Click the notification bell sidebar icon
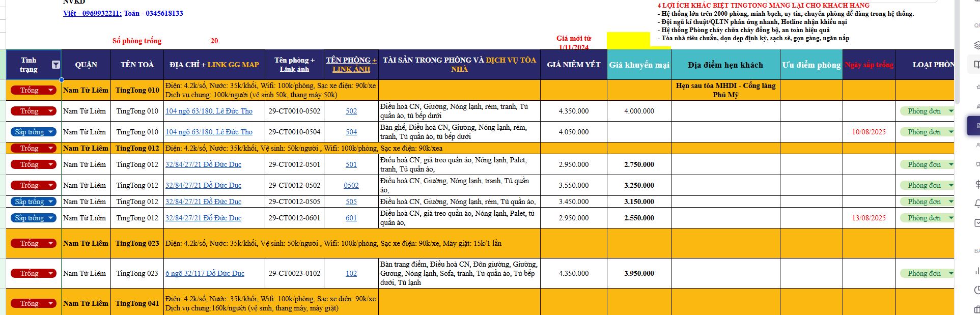 (x=976, y=204)
